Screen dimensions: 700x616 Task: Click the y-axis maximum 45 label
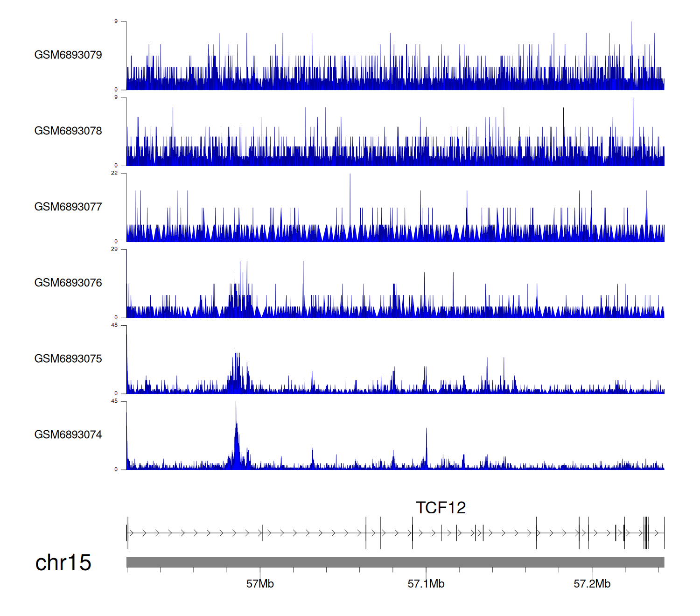[114, 401]
